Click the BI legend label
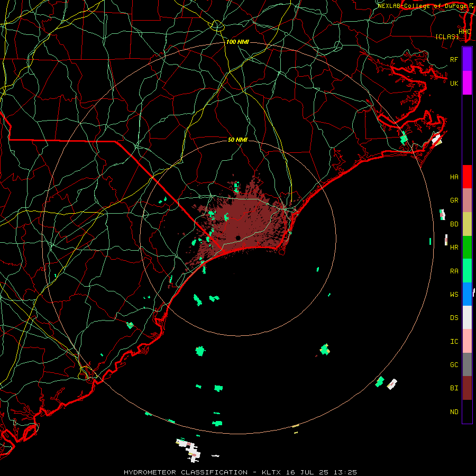The height and width of the screenshot is (476, 476). (454, 388)
